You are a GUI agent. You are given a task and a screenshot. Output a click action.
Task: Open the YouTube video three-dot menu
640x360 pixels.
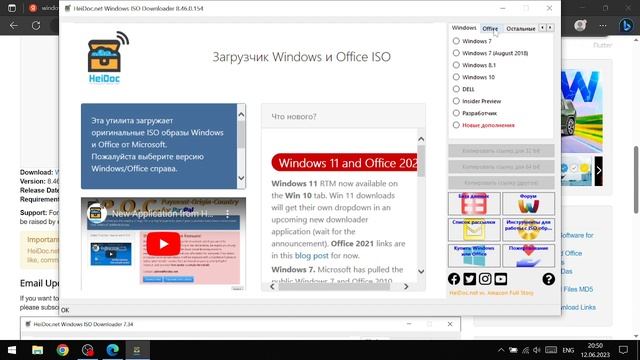click(x=227, y=214)
